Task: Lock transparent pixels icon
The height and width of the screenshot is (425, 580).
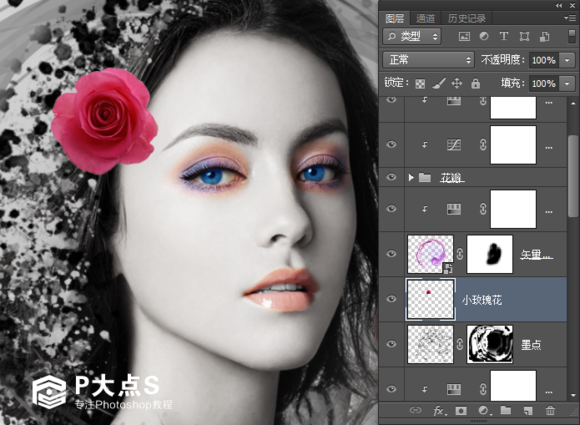Action: [420, 84]
